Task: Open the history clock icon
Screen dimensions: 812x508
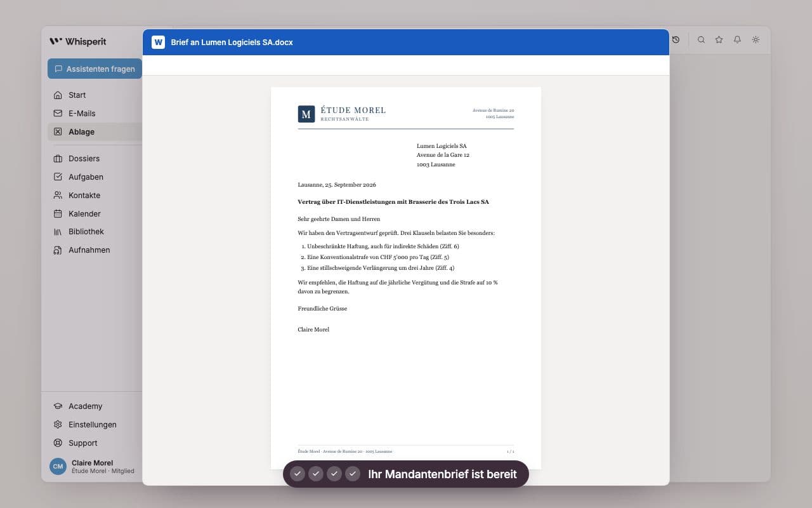Action: tap(676, 39)
